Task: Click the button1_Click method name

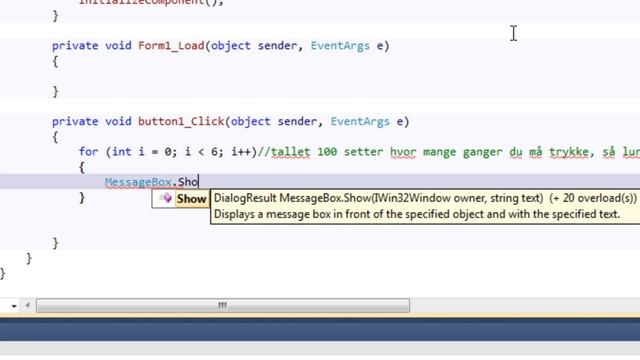Action: (181, 122)
